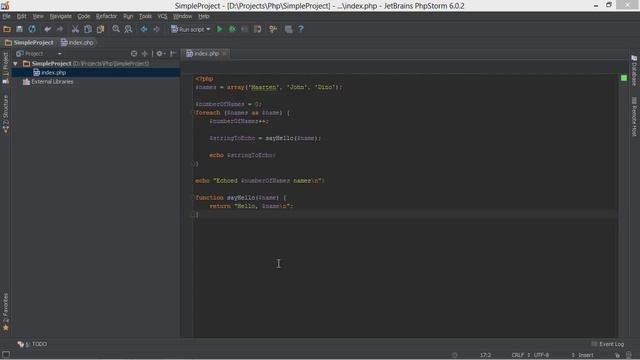The width and height of the screenshot is (640, 360).
Task: Change UTF-8 file encoding in status bar
Action: point(541,355)
